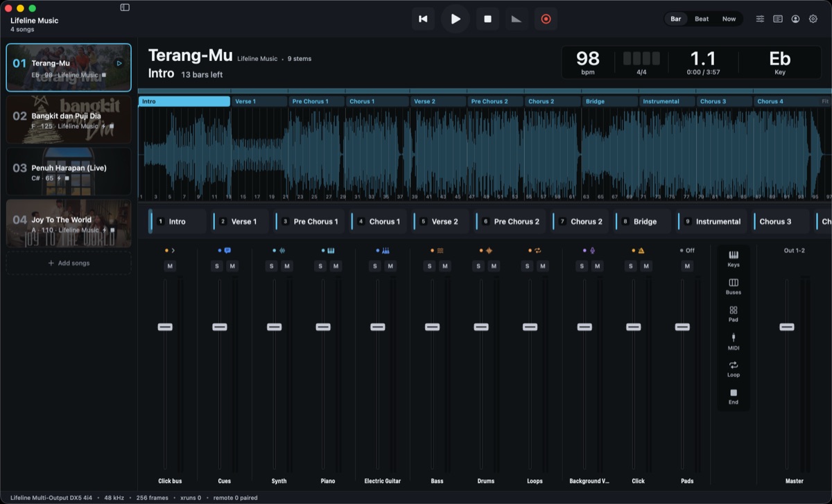The image size is (832, 504).
Task: Select the Verse 1 timeline section tab
Action: pos(259,101)
